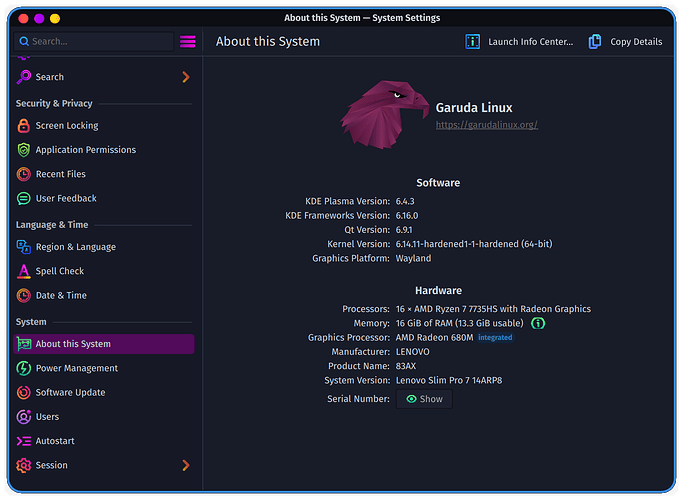This screenshot has width=683, height=499.
Task: Click the Users avatar icon
Action: (x=24, y=417)
